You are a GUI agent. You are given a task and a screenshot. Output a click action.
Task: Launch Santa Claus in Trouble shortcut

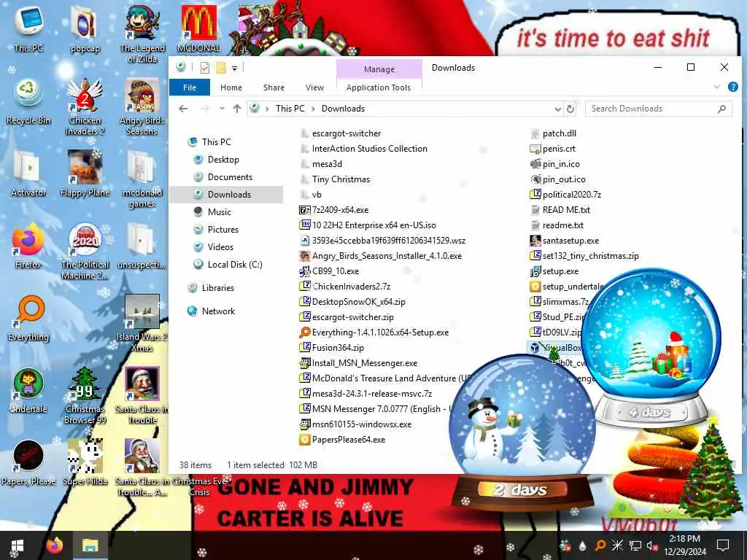(142, 395)
